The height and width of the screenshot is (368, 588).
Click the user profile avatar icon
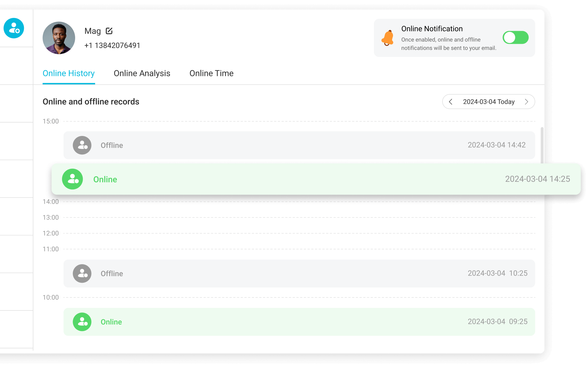59,37
